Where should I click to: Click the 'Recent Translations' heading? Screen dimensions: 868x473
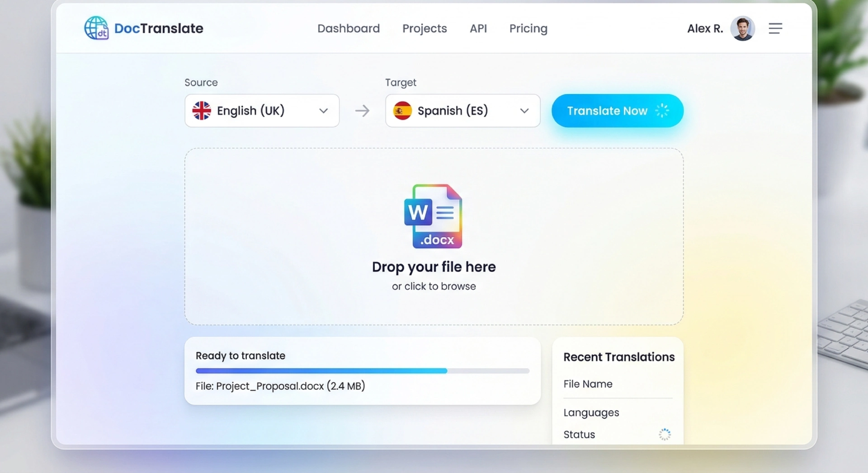click(x=619, y=357)
